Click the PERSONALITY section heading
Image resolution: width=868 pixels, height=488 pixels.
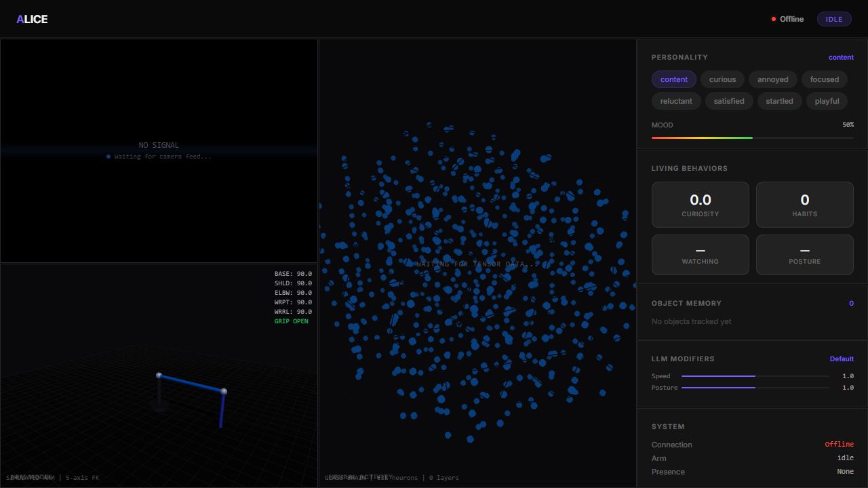[679, 58]
